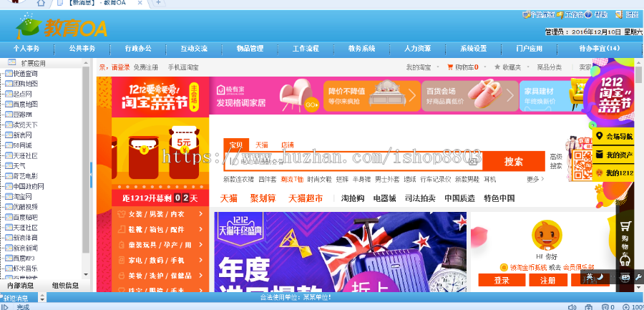
Task: Expand the 家电 / 数码 / 手机 category
Action: 160,261
